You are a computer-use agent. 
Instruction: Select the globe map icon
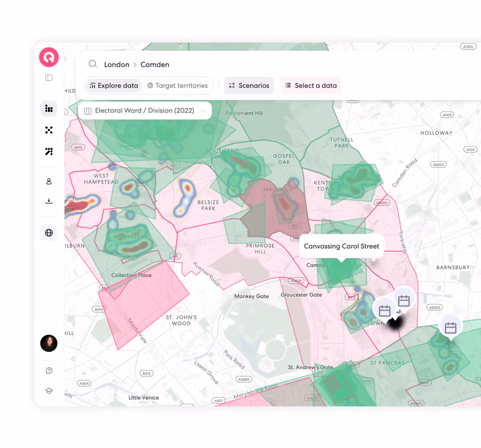(49, 233)
